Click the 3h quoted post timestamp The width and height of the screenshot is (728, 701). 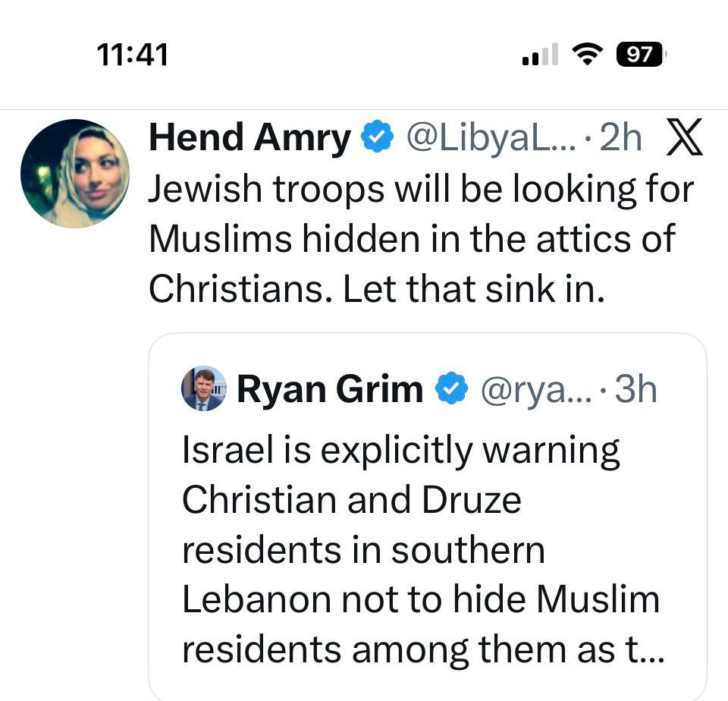tap(635, 390)
